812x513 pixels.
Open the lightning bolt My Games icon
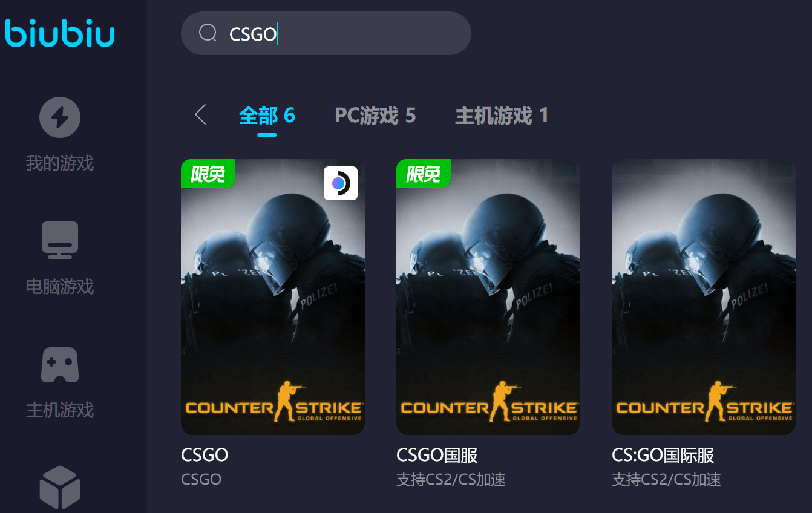click(x=60, y=117)
